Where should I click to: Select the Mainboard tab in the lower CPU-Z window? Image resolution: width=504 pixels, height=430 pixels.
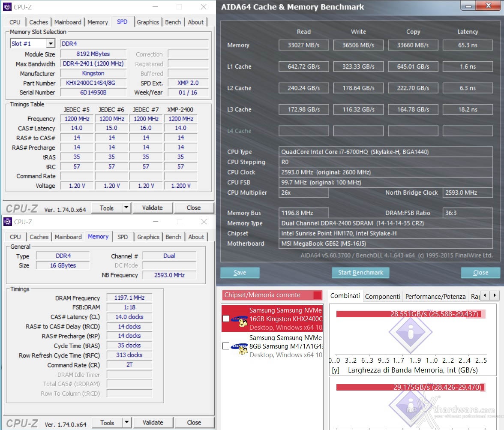pos(68,237)
